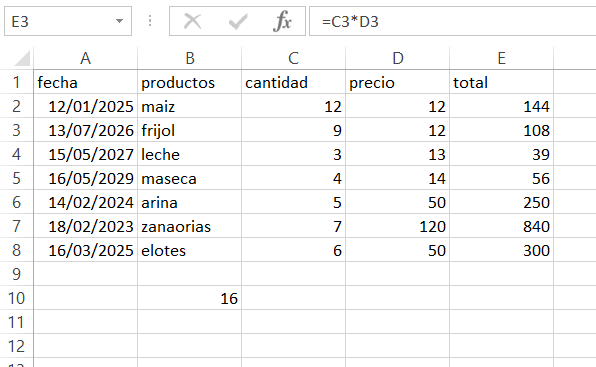Image resolution: width=596 pixels, height=367 pixels.
Task: Select the cell with frijol
Action: (x=189, y=130)
